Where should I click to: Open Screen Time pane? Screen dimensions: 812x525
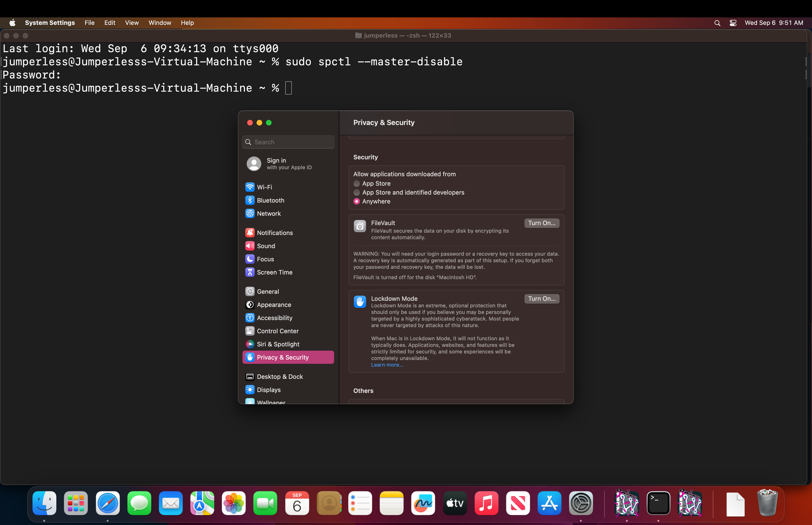coord(274,272)
